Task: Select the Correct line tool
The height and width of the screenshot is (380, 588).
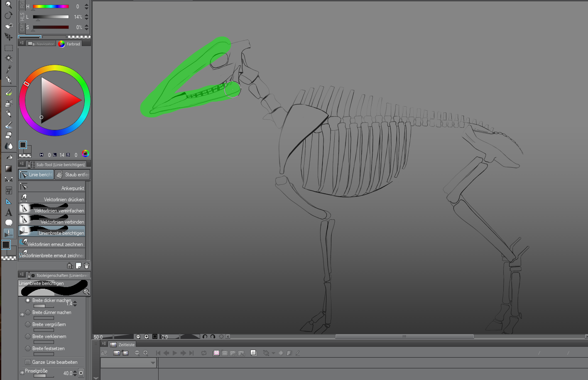Action: point(8,233)
